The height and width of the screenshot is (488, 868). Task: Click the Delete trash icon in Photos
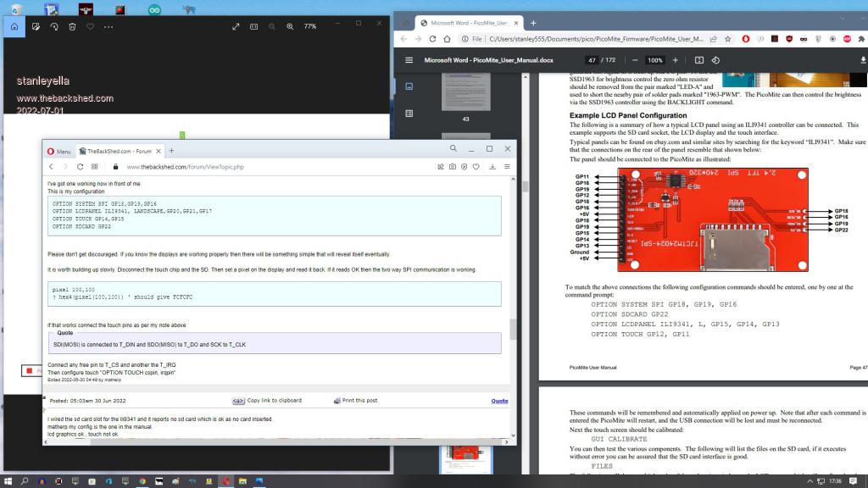point(72,26)
